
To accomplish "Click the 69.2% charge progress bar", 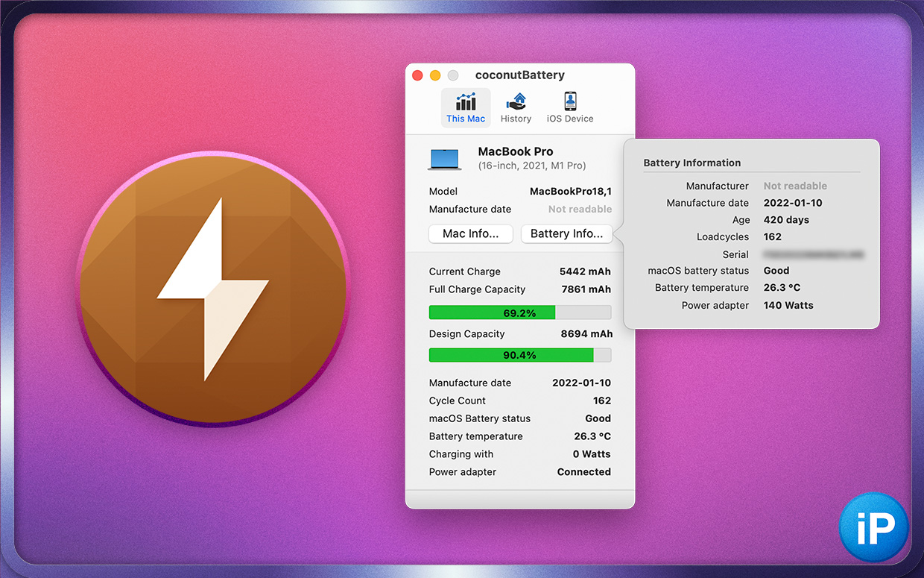I will click(519, 312).
